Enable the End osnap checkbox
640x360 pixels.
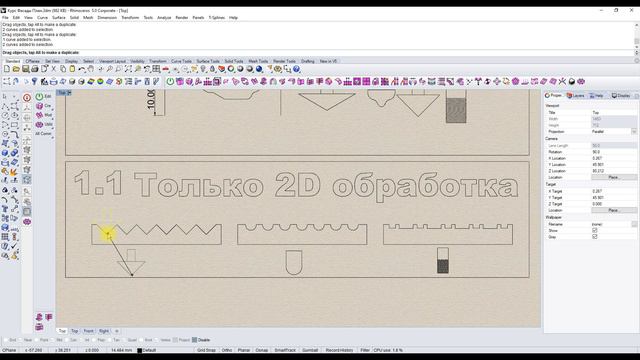6,340
